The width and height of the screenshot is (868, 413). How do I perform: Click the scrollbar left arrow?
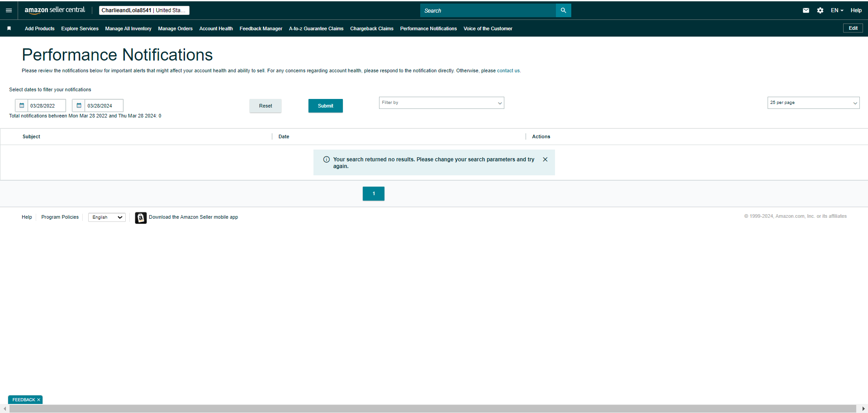pyautogui.click(x=5, y=409)
